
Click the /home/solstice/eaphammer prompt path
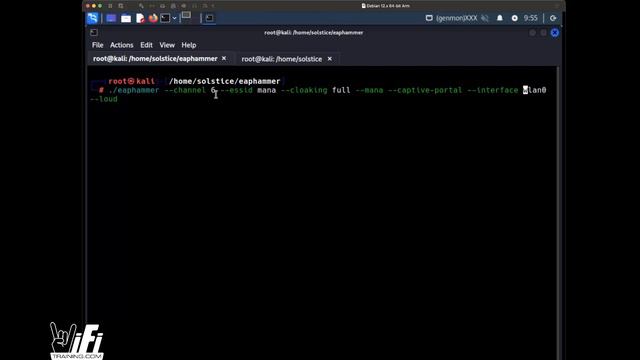point(224,81)
